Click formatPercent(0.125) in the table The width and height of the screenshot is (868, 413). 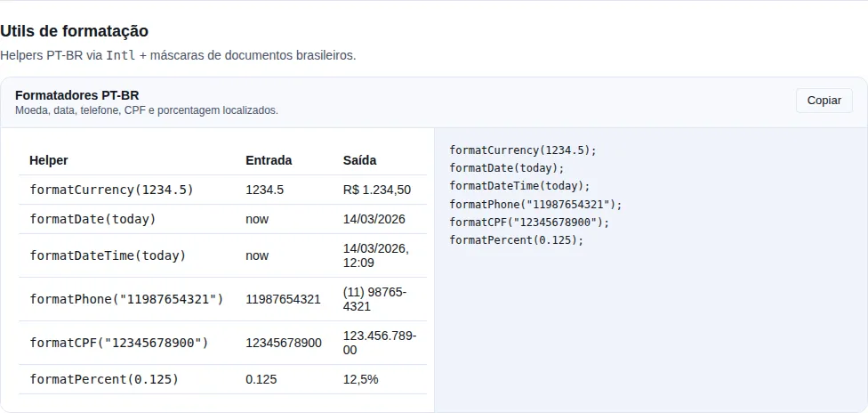104,379
